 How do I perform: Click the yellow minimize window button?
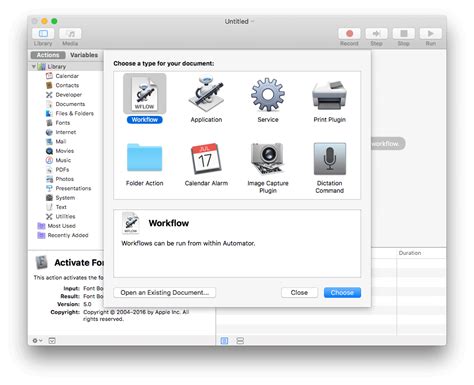click(44, 21)
